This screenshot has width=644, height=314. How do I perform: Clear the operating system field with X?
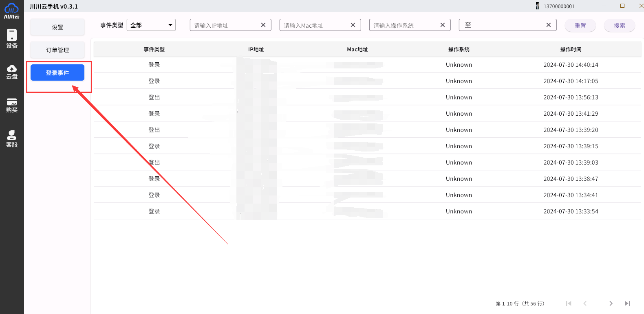coord(443,25)
